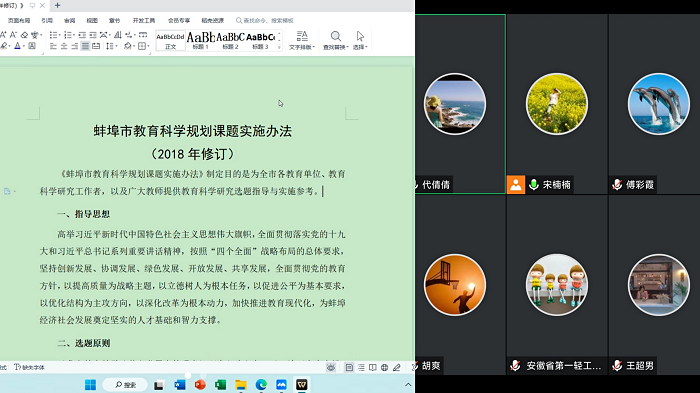Open Excel from the taskbar
700x393 pixels.
pos(220,385)
